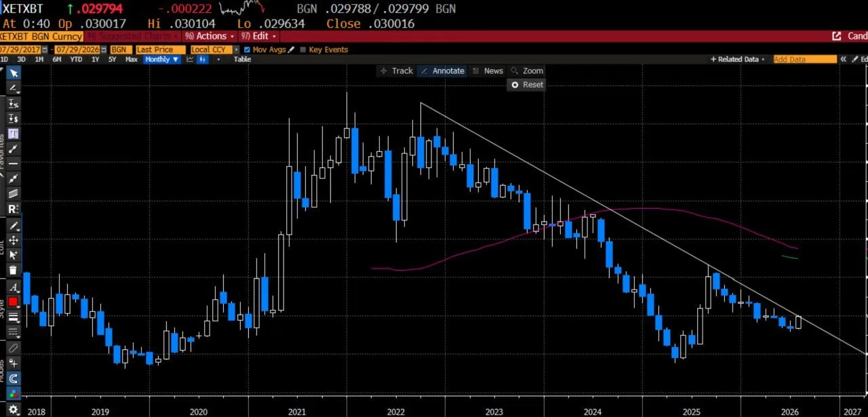Viewport: 868px width, 417px height.
Task: Click the red color swatch in the Style tools
Action: 13,302
